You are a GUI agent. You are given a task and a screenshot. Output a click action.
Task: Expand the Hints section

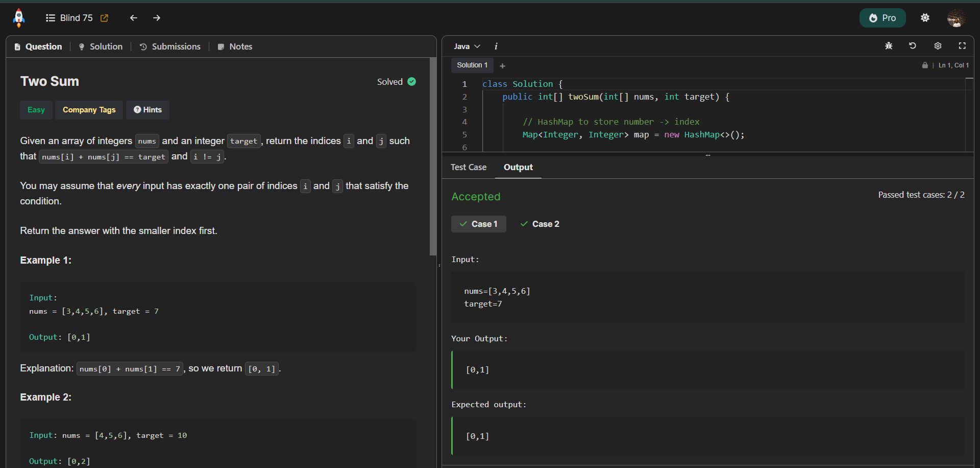148,110
